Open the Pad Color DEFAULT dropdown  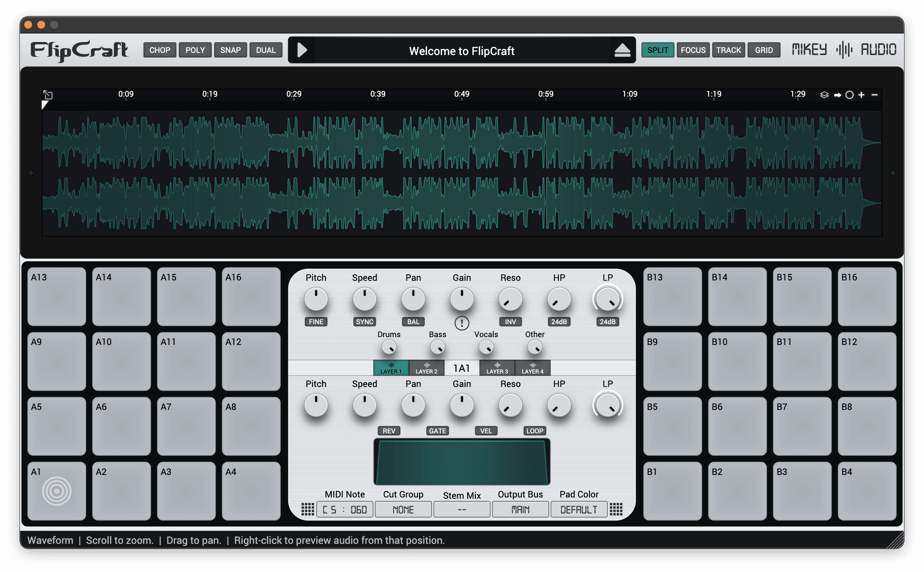click(x=579, y=510)
